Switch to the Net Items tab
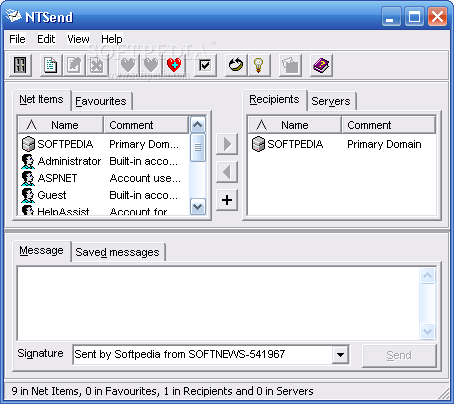454x404 pixels. point(41,99)
